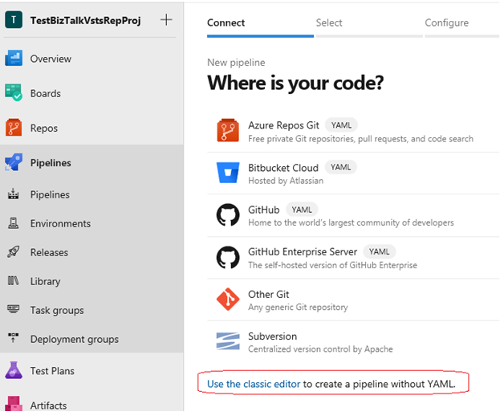Viewport: 504px width, 420px height.
Task: Open Environments under Pipelines
Action: [60, 223]
